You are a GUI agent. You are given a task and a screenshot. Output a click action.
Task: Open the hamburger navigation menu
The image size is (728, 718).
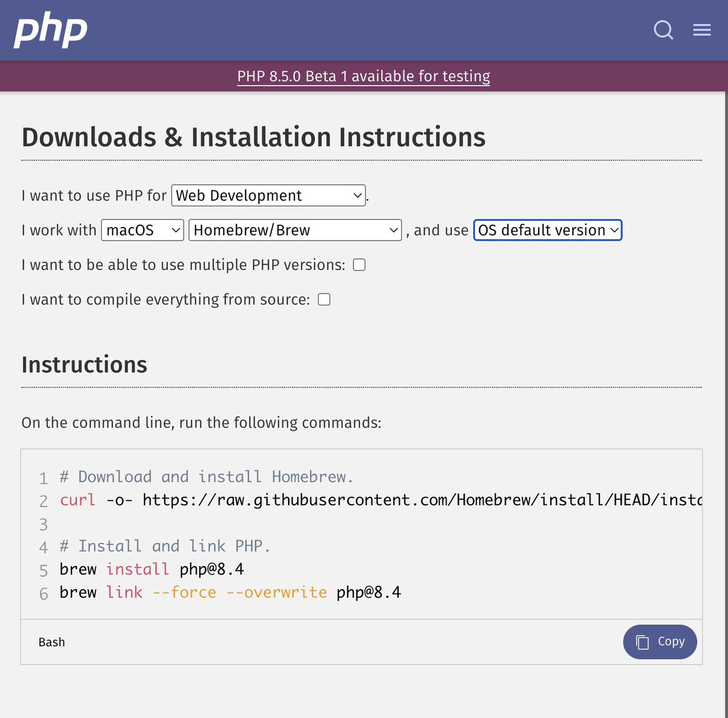coord(702,30)
